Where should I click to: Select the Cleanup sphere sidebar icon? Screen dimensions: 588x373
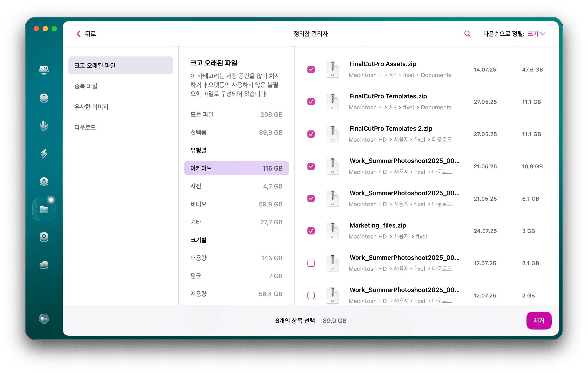(44, 98)
